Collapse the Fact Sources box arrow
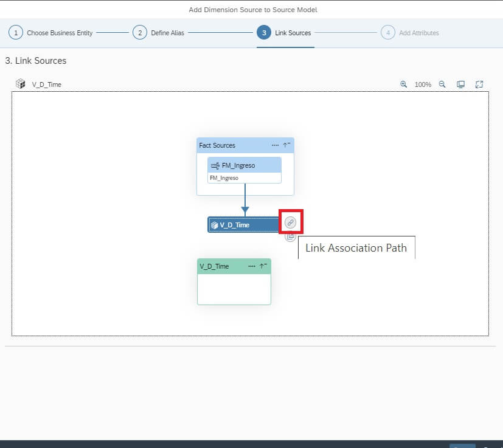Image resolution: width=503 pixels, height=448 pixels. (x=286, y=145)
